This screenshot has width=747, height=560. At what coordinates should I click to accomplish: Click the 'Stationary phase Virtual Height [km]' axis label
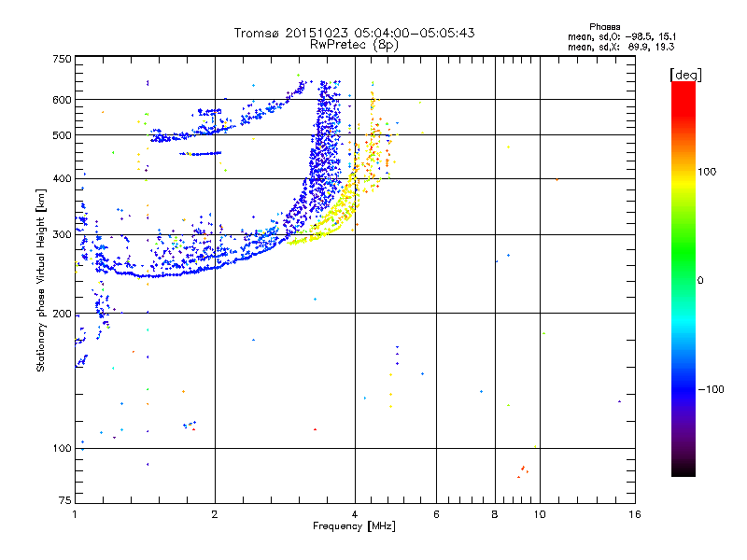41,280
